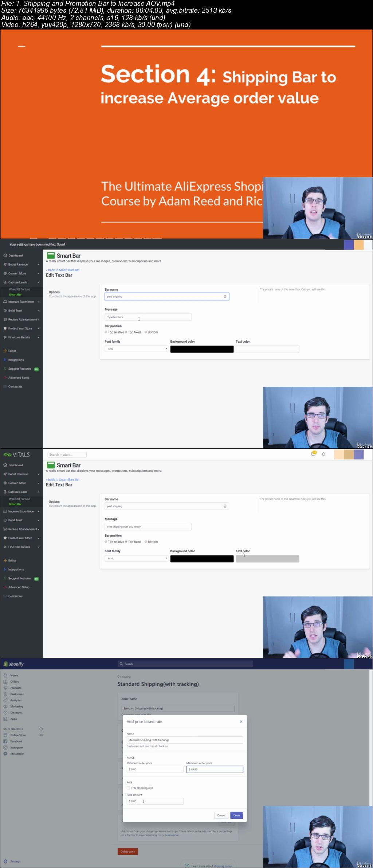Click Advanced Setup code icon in the VITALS-logo frame
The width and height of the screenshot is (373, 868).
[x=5, y=587]
